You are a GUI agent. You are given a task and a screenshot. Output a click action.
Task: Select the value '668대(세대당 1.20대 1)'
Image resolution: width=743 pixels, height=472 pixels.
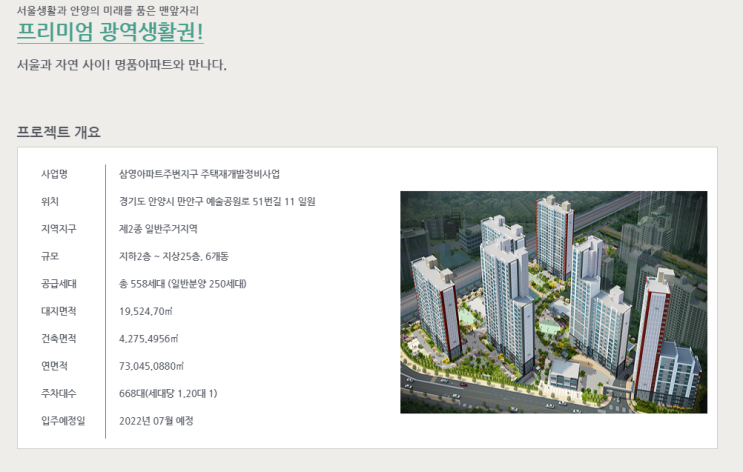pyautogui.click(x=168, y=393)
